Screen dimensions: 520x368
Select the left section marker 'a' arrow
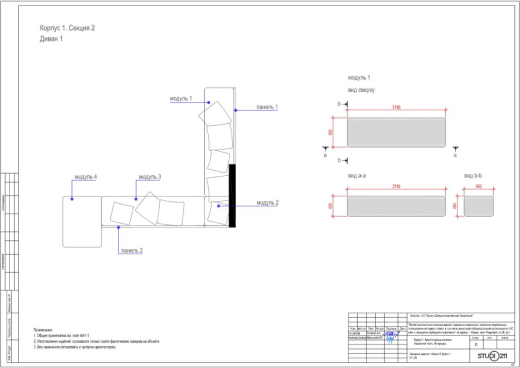pyautogui.click(x=325, y=151)
